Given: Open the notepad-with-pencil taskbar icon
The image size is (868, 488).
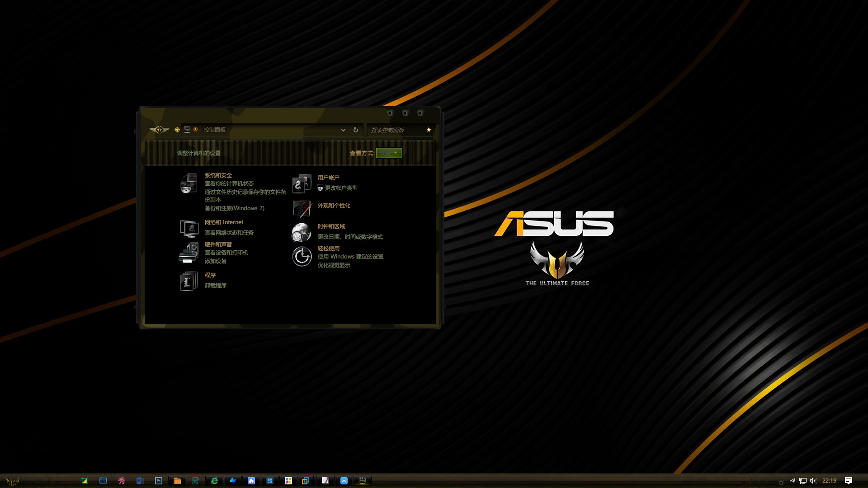Looking at the screenshot, I should pyautogui.click(x=325, y=481).
